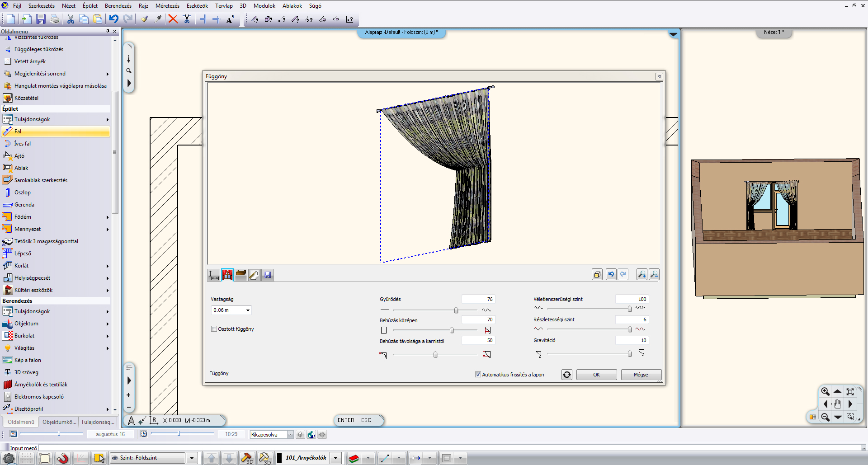Open the Berendezés menu

[118, 6]
